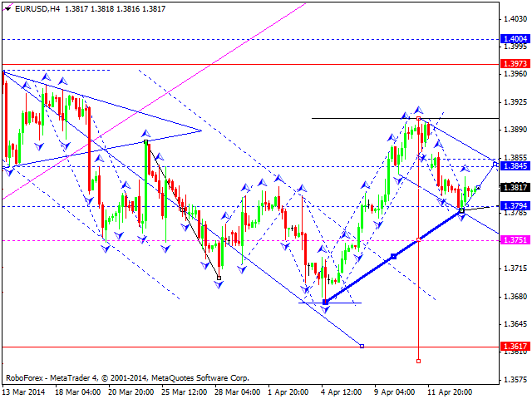Select red line anchor on magenta 1.3751 level

coord(418,240)
